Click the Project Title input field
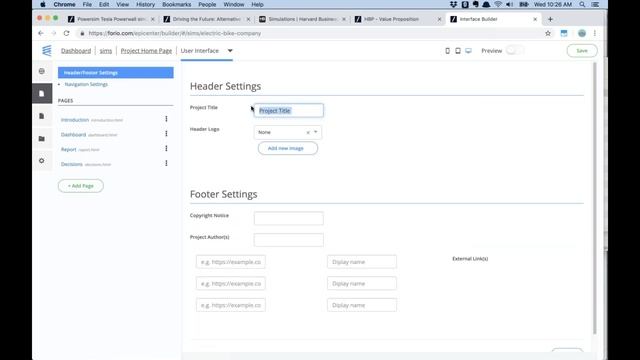Image resolution: width=640 pixels, height=360 pixels. pos(289,110)
